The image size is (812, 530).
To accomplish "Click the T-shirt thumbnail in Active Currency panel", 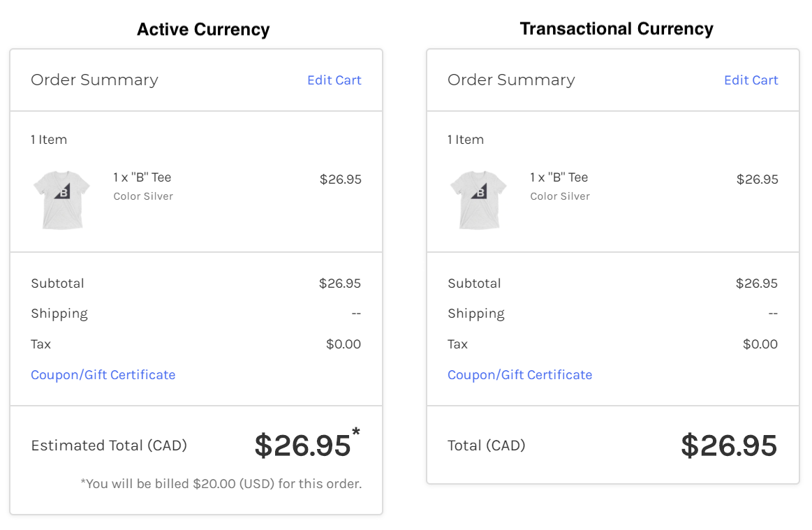I will [61, 200].
